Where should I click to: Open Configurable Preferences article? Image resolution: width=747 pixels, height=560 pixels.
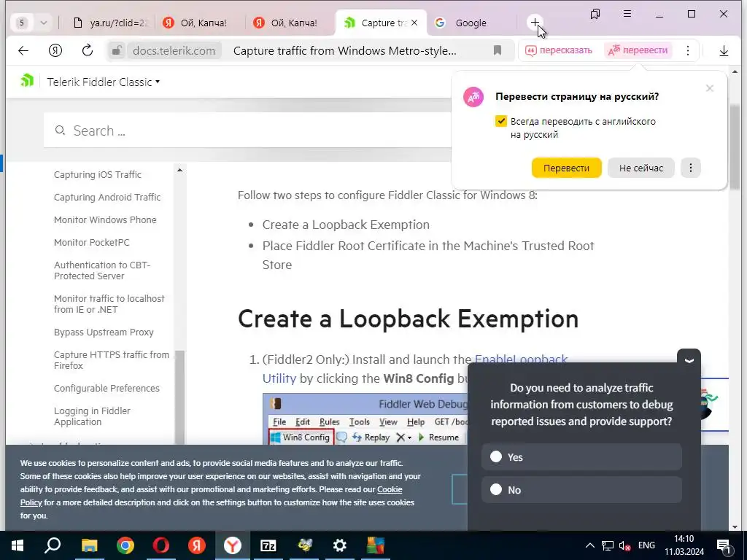pos(107,388)
